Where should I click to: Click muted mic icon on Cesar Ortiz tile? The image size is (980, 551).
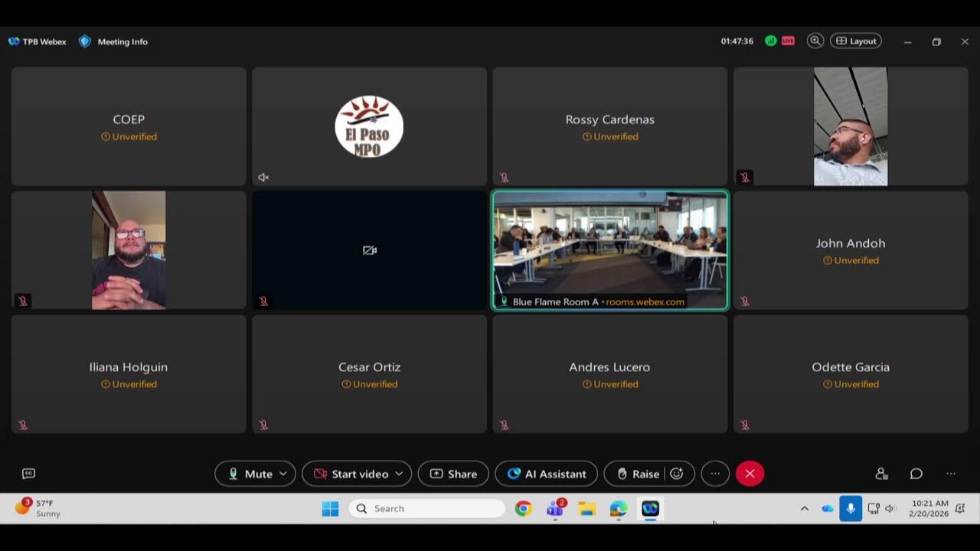point(263,425)
